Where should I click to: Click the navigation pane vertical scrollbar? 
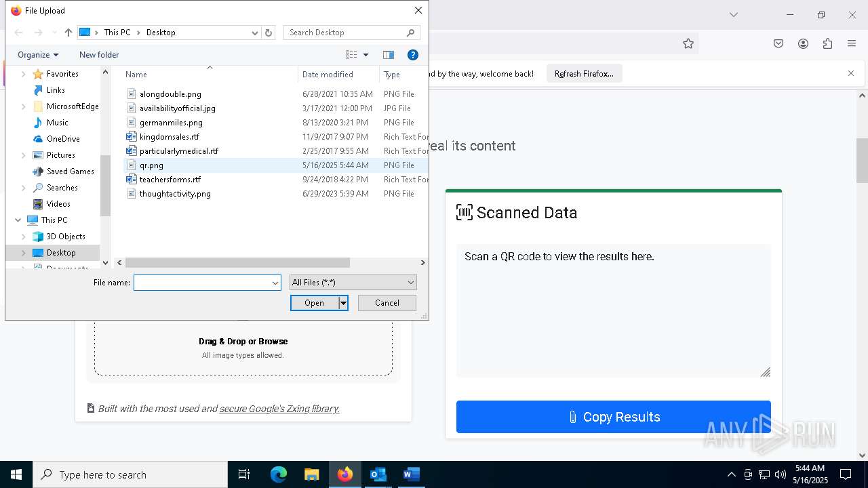click(105, 185)
